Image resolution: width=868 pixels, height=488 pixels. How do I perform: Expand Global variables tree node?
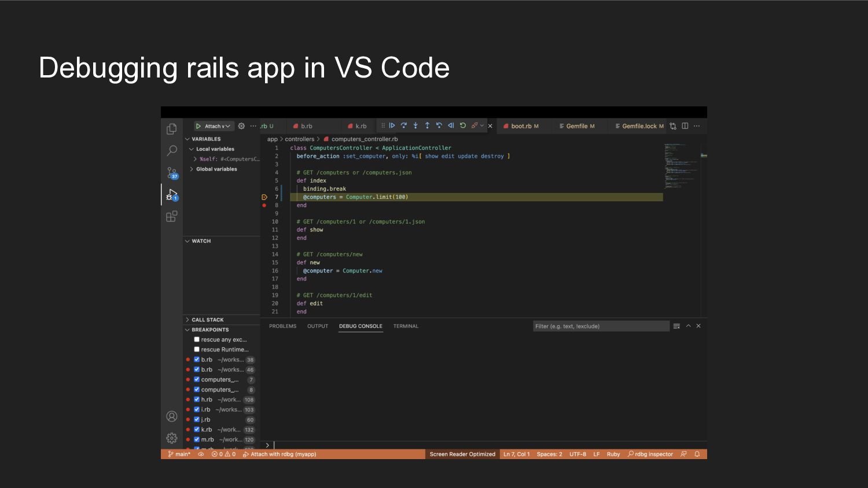[192, 169]
